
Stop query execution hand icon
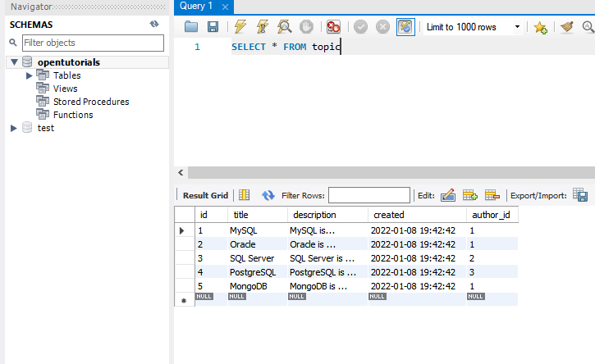[306, 27]
